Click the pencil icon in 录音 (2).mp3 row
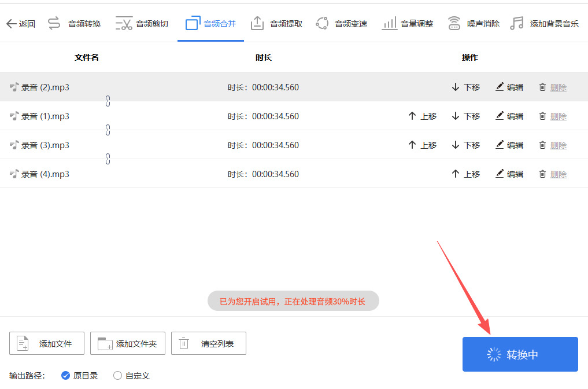The height and width of the screenshot is (389, 588). click(x=500, y=87)
